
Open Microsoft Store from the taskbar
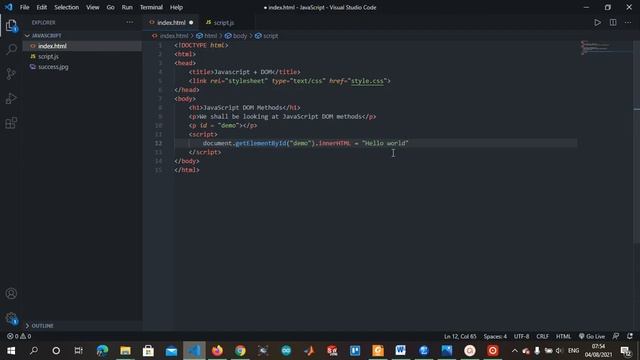point(148,351)
